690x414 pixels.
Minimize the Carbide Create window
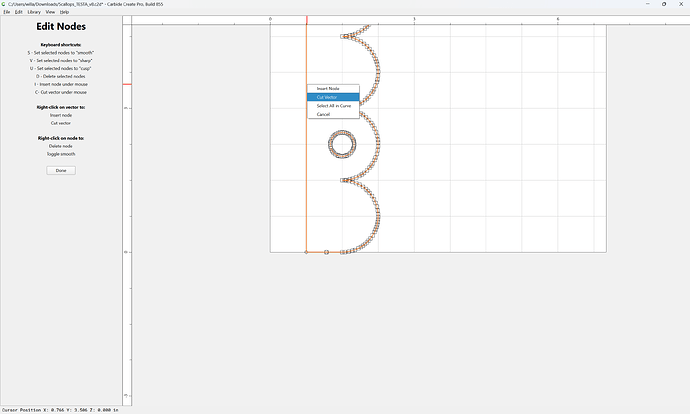tap(648, 4)
